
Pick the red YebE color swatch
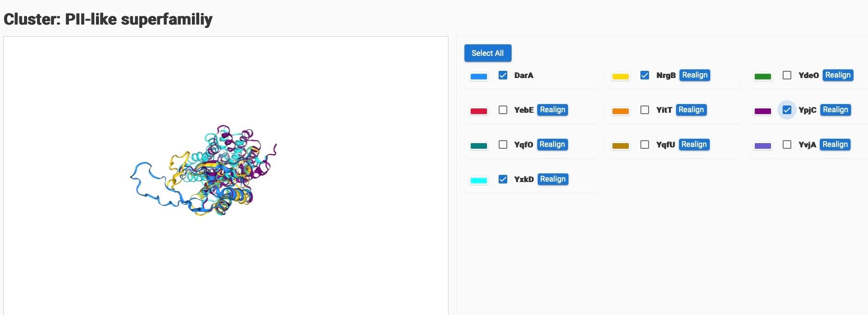point(478,111)
